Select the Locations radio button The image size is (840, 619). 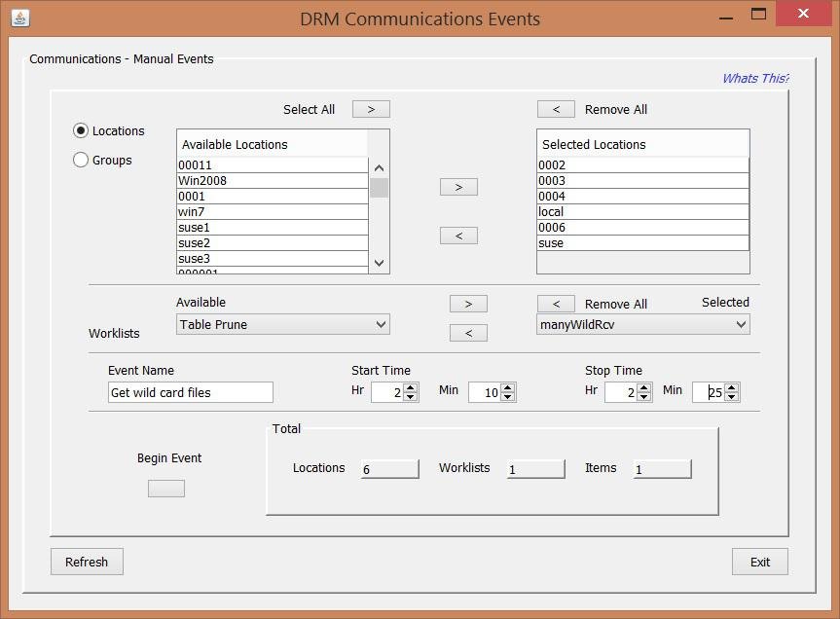click(81, 130)
